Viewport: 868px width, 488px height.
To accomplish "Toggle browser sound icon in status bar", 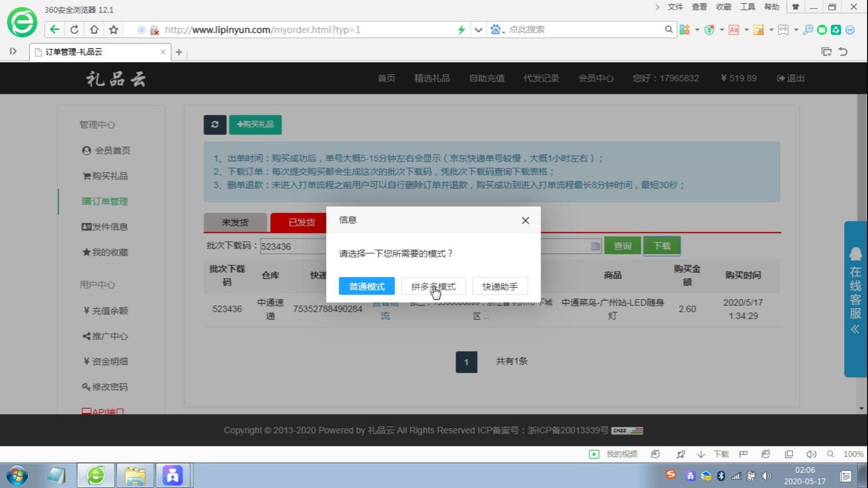I will [811, 454].
